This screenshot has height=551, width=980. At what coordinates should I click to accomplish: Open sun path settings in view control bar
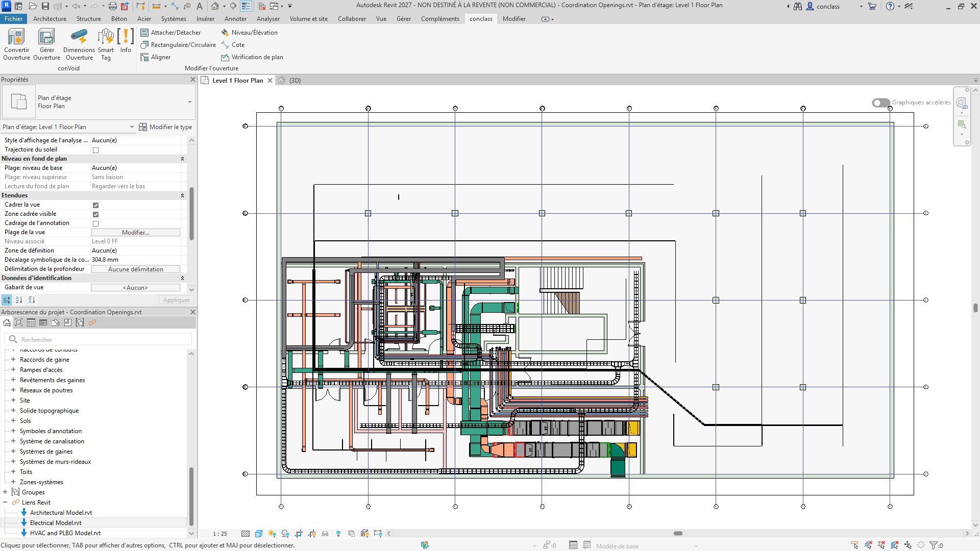pos(272,534)
